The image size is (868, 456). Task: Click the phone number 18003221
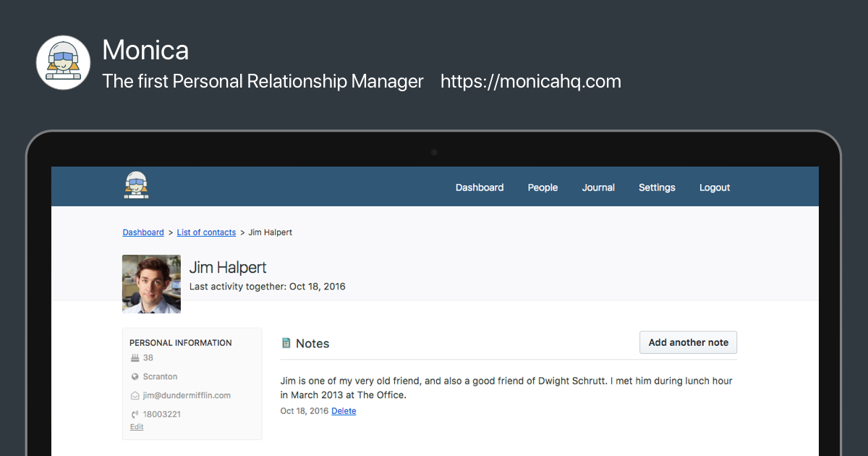(x=162, y=414)
